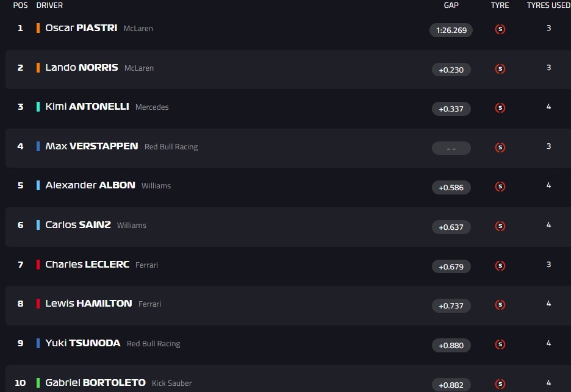Click soft tyre icon in Sainz's row
571x392 pixels.
pyautogui.click(x=500, y=226)
